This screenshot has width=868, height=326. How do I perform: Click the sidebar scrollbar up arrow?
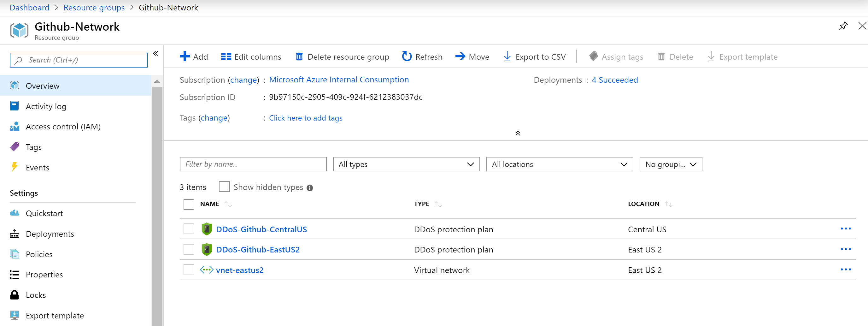[x=157, y=81]
